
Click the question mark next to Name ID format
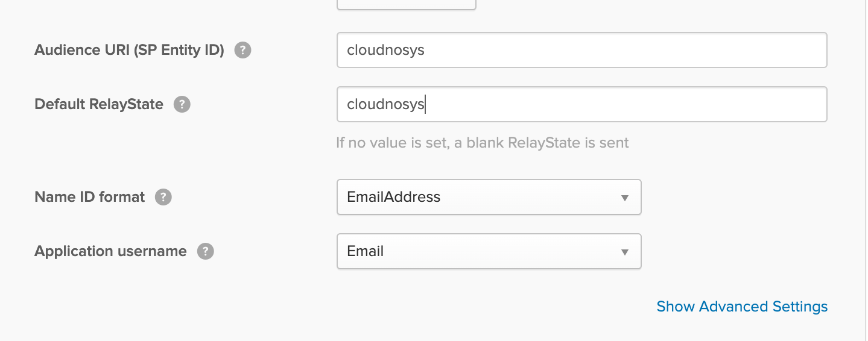163,197
